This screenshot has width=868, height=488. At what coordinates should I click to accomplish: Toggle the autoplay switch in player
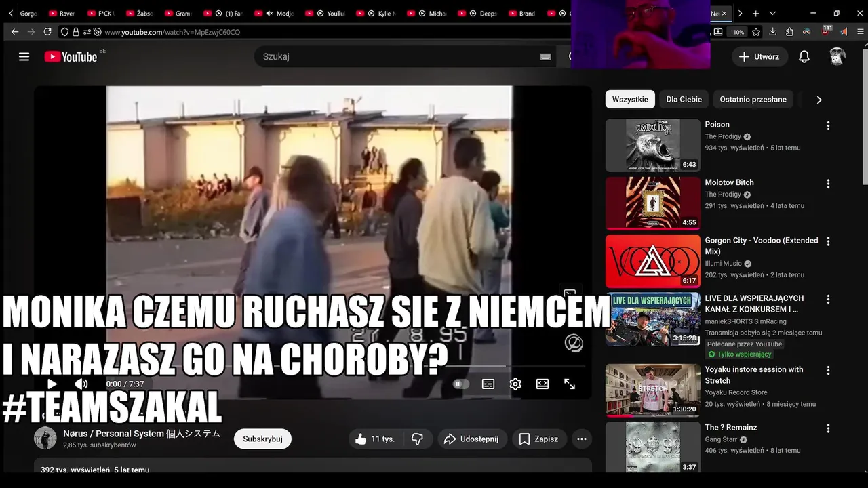coord(461,384)
